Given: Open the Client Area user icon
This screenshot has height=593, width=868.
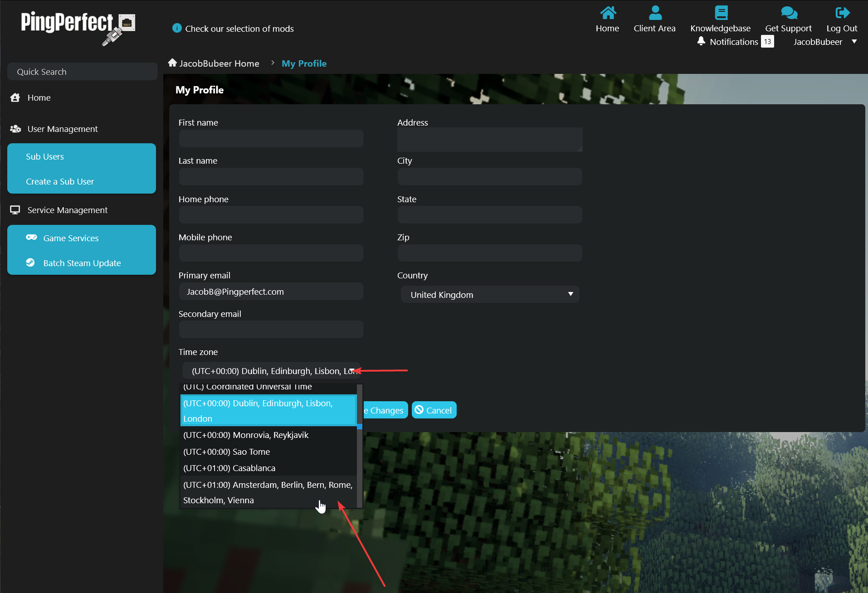Looking at the screenshot, I should click(x=655, y=13).
